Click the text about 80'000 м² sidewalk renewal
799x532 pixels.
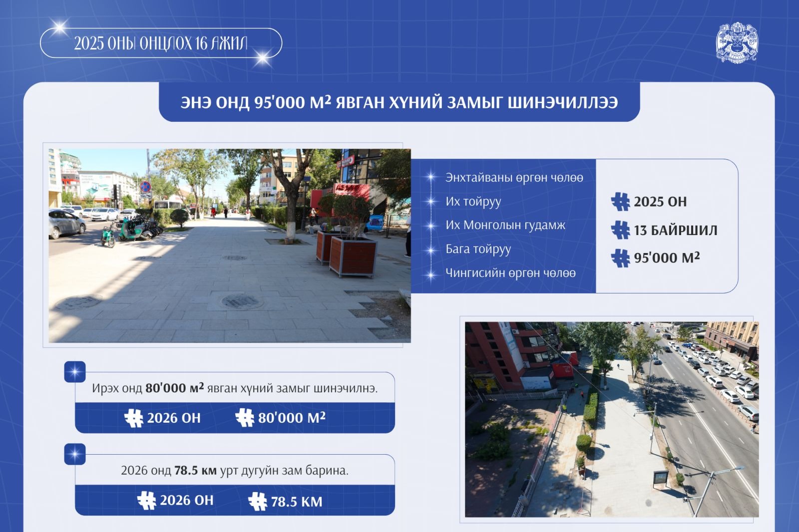[235, 388]
